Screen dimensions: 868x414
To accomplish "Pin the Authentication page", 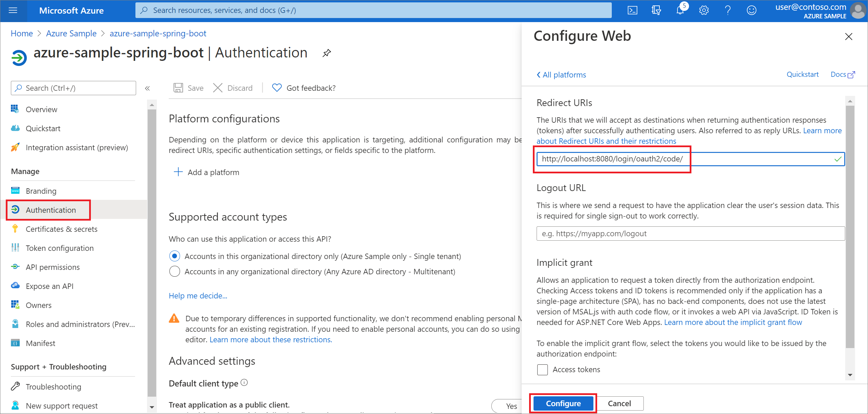I will click(326, 53).
